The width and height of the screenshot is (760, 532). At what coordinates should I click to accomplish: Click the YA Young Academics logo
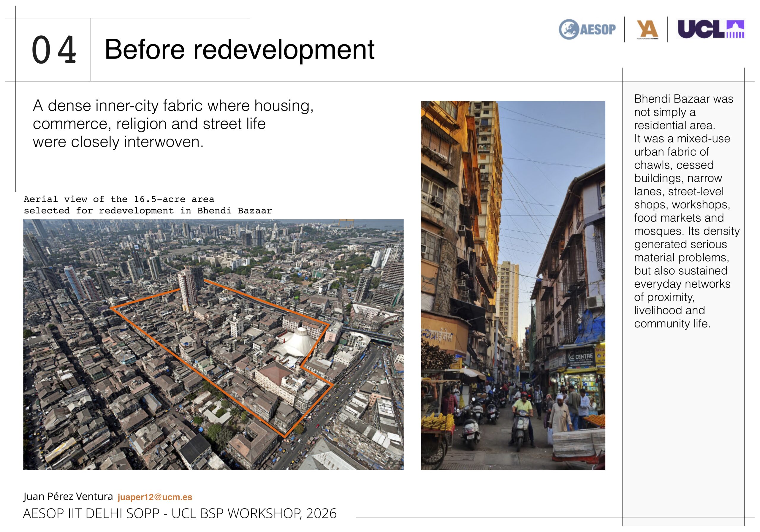tap(647, 29)
